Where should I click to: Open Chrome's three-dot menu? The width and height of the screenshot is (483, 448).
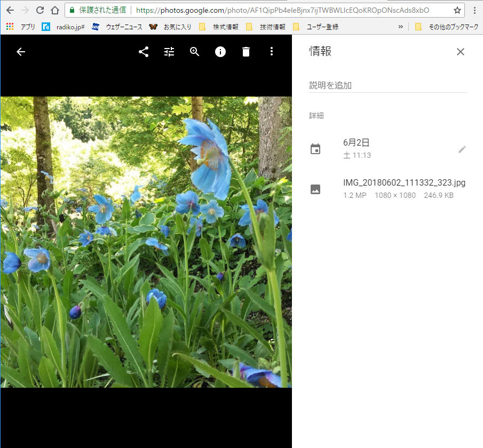click(474, 10)
